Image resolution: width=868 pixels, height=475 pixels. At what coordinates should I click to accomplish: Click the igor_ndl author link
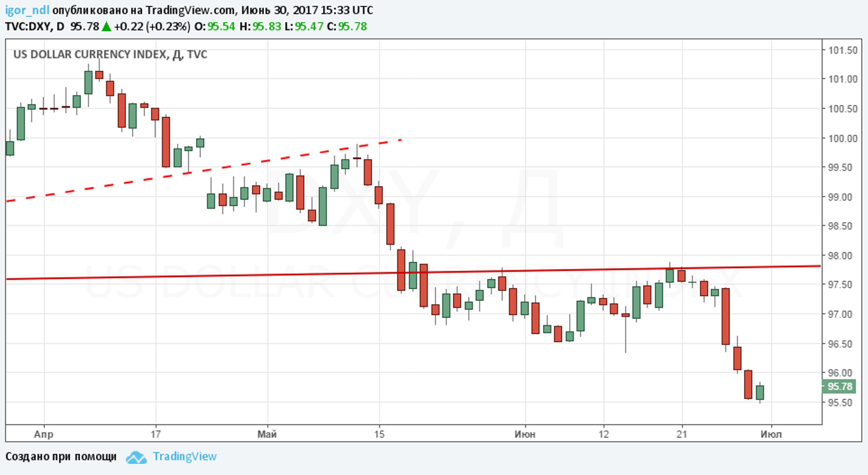pyautogui.click(x=27, y=10)
